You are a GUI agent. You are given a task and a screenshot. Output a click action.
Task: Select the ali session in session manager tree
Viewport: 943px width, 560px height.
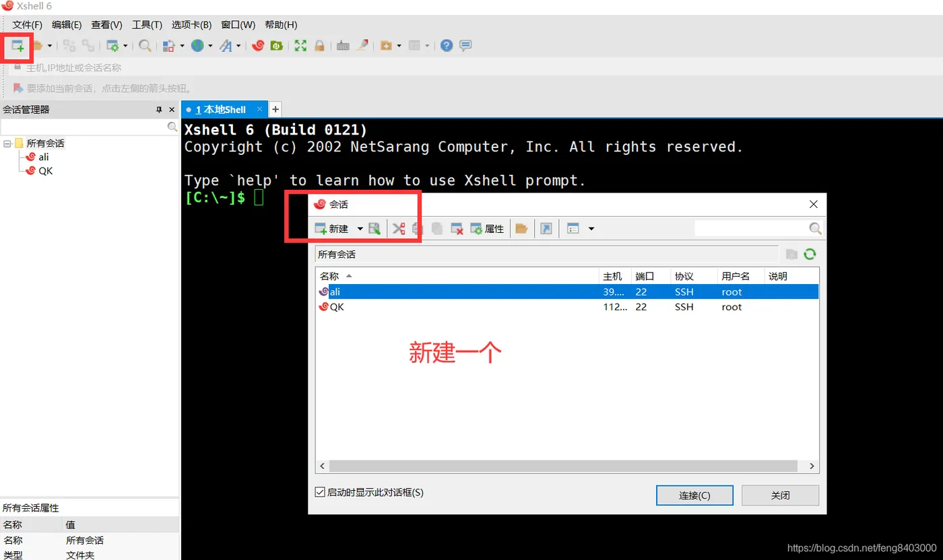pos(44,157)
